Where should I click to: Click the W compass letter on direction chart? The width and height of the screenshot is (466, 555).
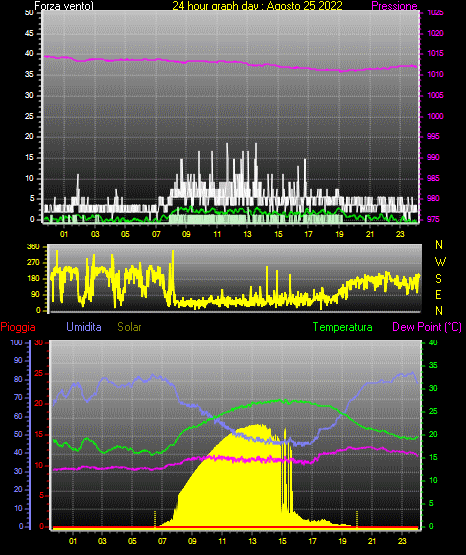point(440,262)
